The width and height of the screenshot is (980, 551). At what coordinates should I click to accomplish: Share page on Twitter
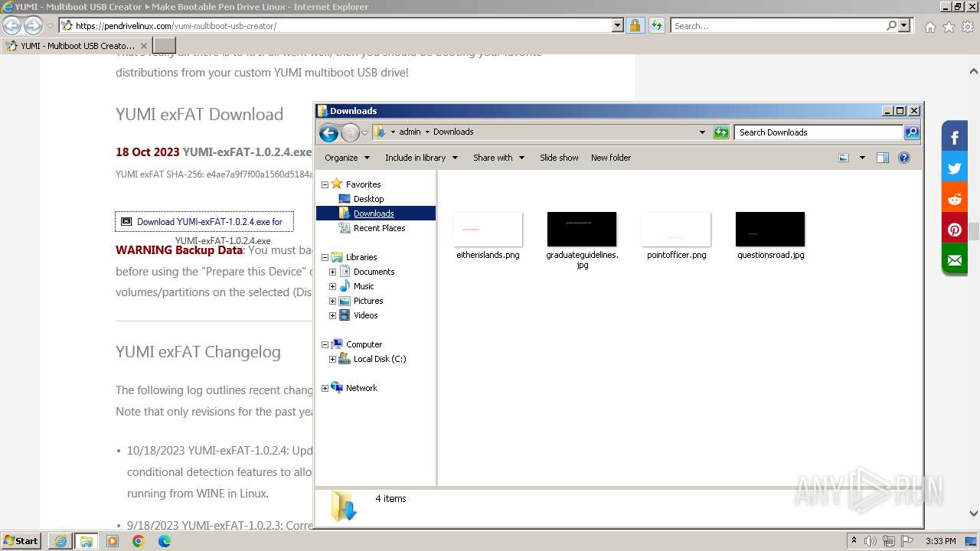tap(955, 168)
